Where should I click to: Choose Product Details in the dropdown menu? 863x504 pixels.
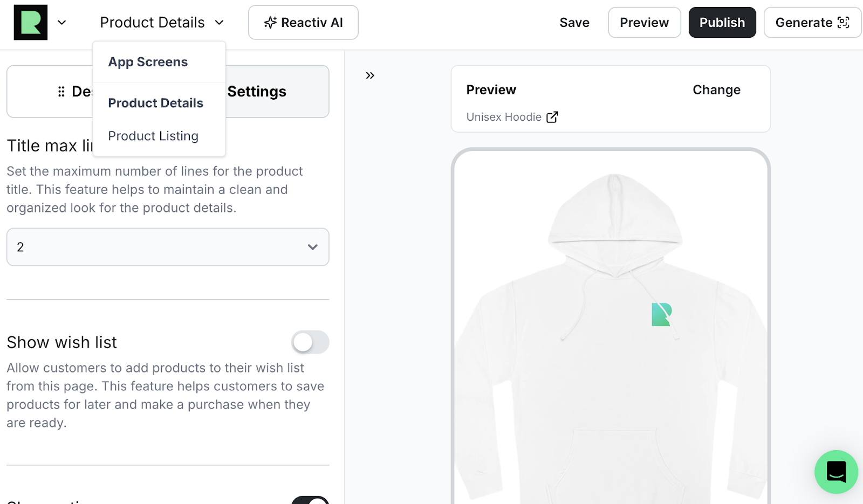pos(155,103)
